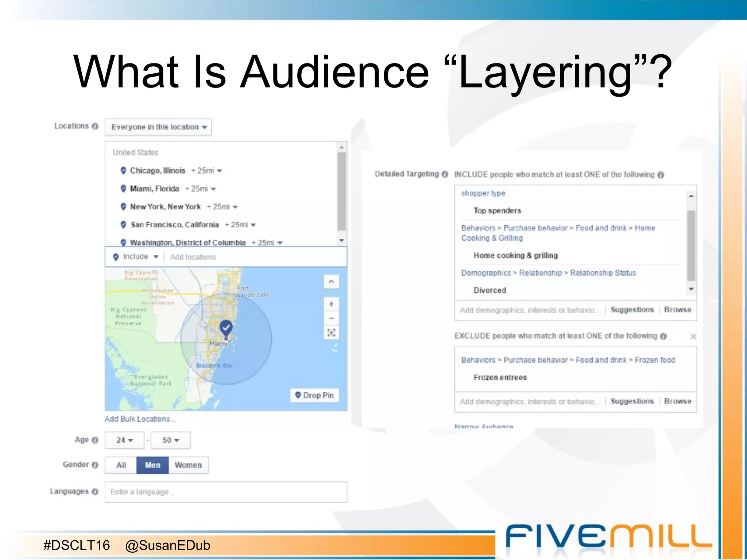Select the Frozen entrees exclusion entry
Viewport: 747px width, 560px height.
pos(500,378)
